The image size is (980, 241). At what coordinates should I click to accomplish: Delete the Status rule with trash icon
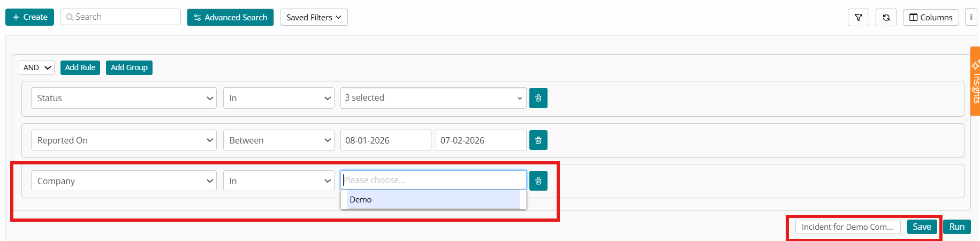coord(538,98)
